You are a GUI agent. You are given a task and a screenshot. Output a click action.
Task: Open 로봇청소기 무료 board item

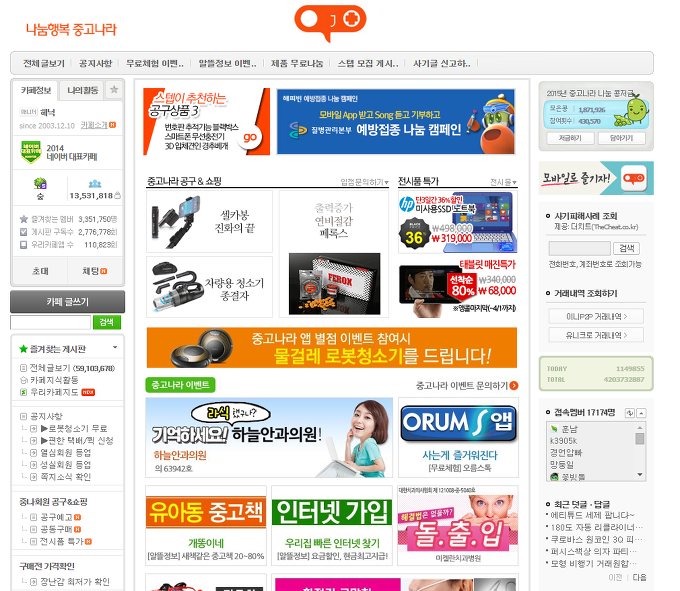pos(74,428)
